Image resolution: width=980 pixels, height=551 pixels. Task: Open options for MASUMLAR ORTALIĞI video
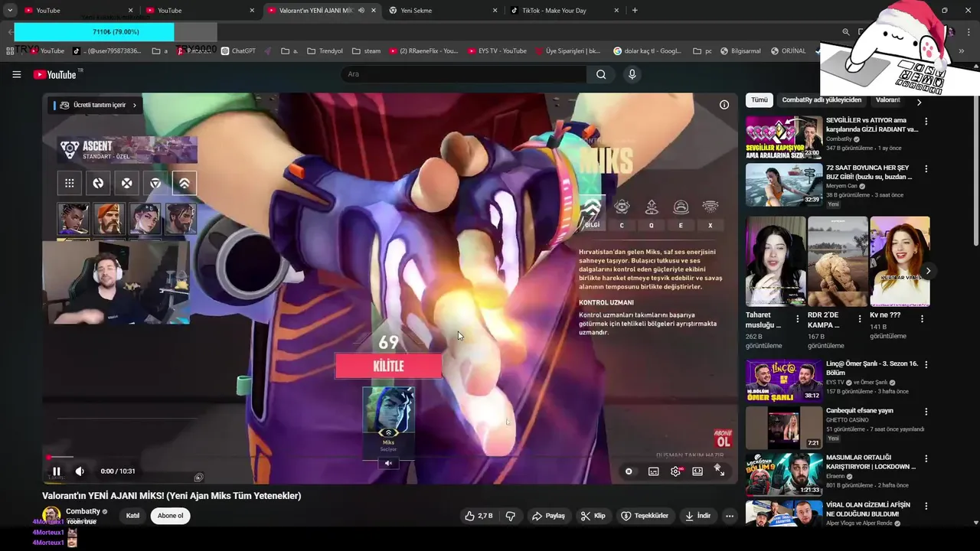tap(926, 459)
